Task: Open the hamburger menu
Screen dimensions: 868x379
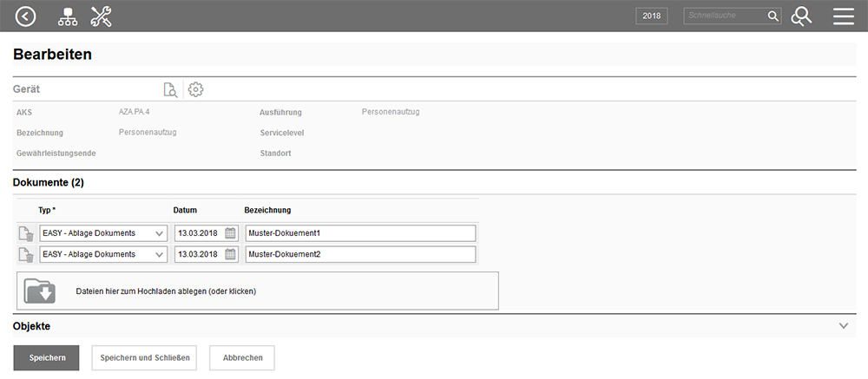Action: click(x=844, y=16)
